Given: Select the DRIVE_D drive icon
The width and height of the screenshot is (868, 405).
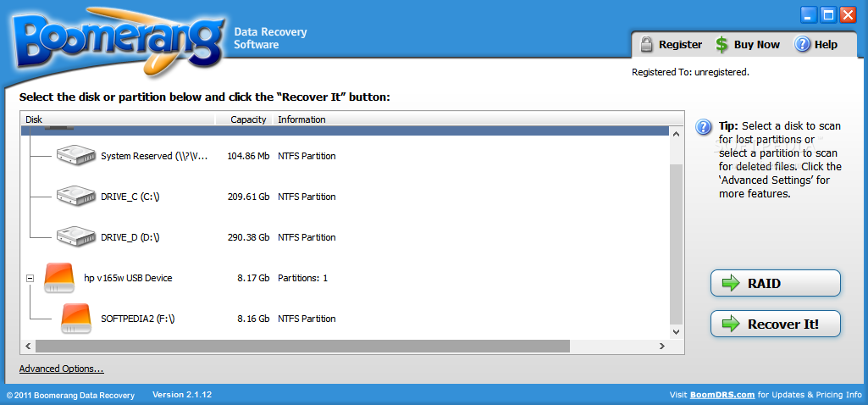Looking at the screenshot, I should pyautogui.click(x=75, y=236).
